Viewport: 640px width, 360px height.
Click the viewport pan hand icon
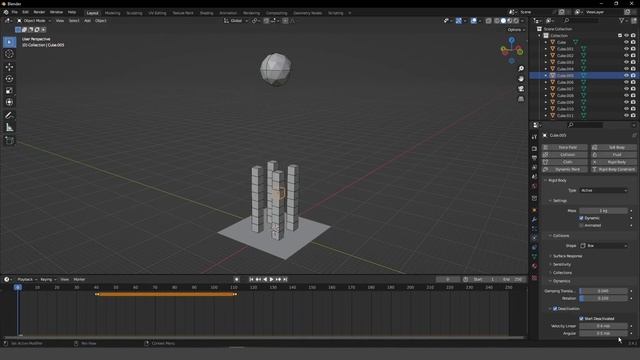[x=521, y=79]
